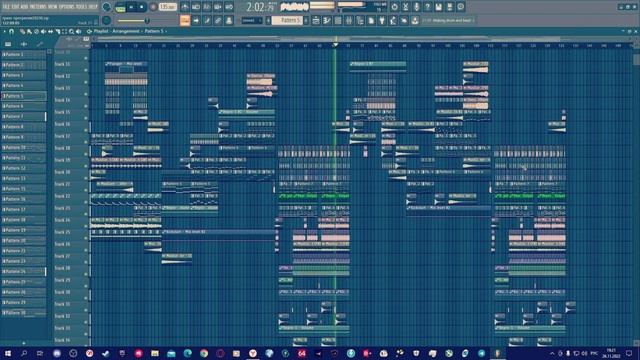
Task: Open the Pattern 5 selector dropdown
Action: click(287, 20)
